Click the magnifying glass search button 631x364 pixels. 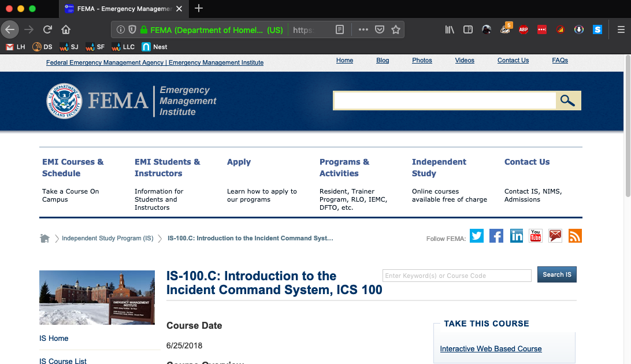point(568,101)
